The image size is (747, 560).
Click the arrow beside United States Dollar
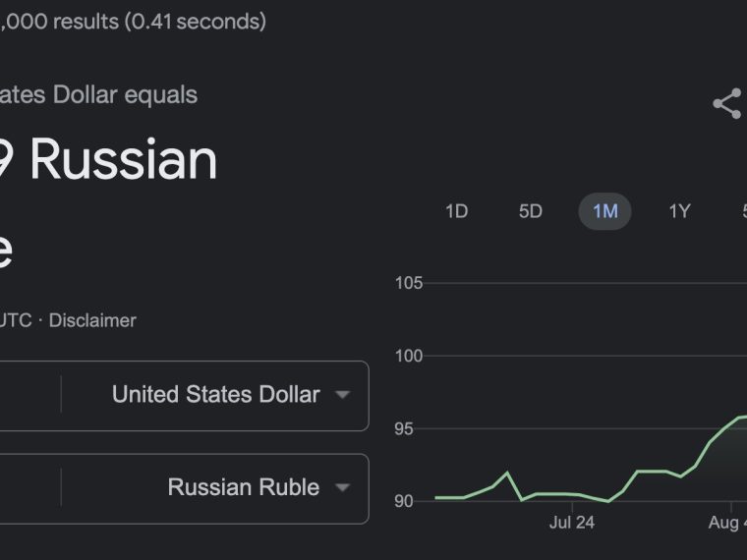click(x=342, y=394)
